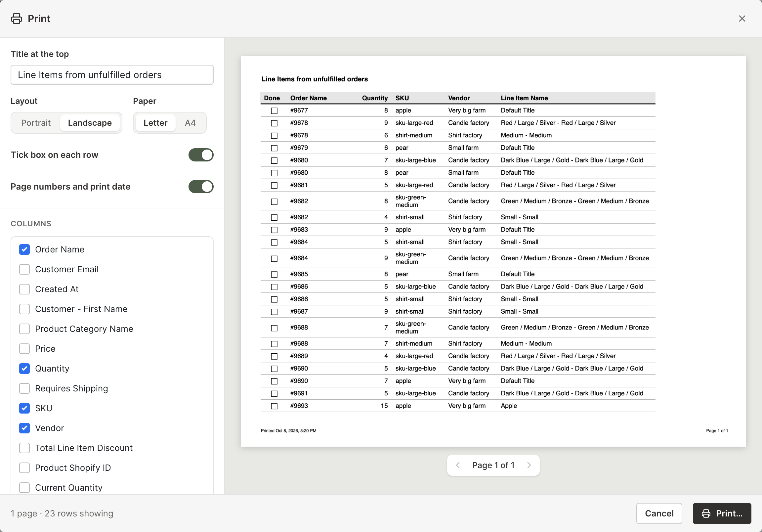
Task: Choose Letter paper size
Action: pos(155,123)
